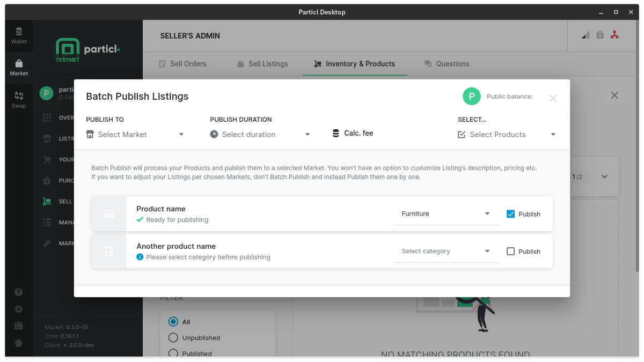Click 'Please select category before publishing' text

point(208,257)
